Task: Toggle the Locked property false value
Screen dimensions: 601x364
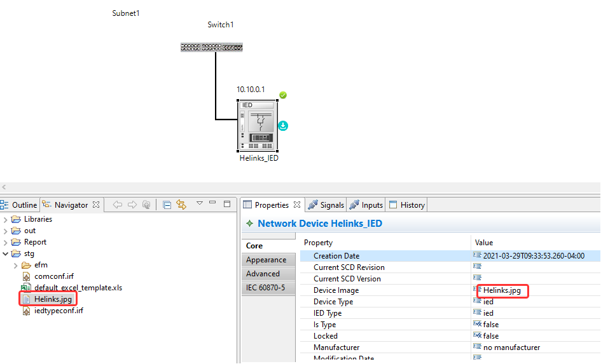Action: (490, 336)
